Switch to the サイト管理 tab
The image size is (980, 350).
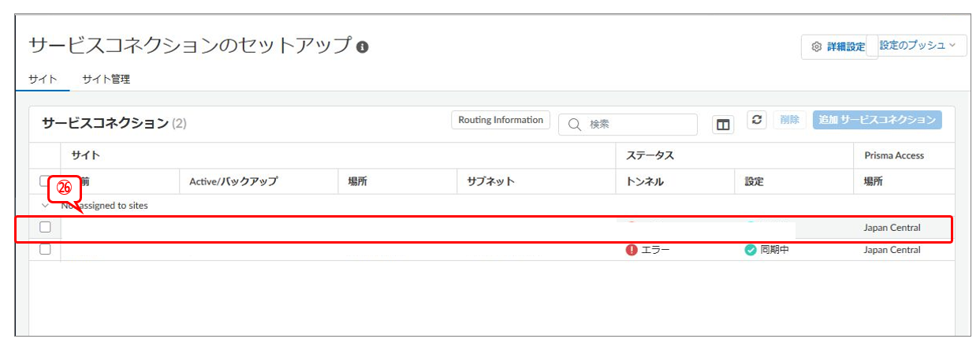coord(106,79)
